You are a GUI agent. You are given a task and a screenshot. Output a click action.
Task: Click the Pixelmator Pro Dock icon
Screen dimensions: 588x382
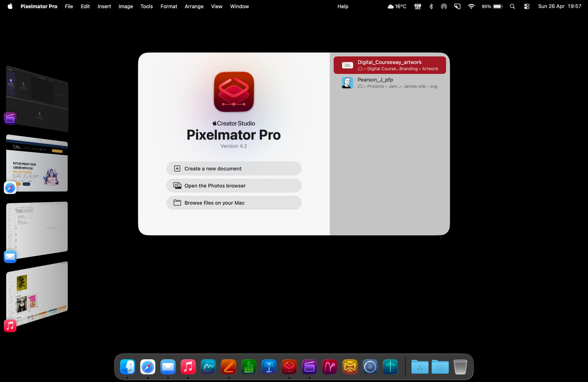click(x=289, y=367)
